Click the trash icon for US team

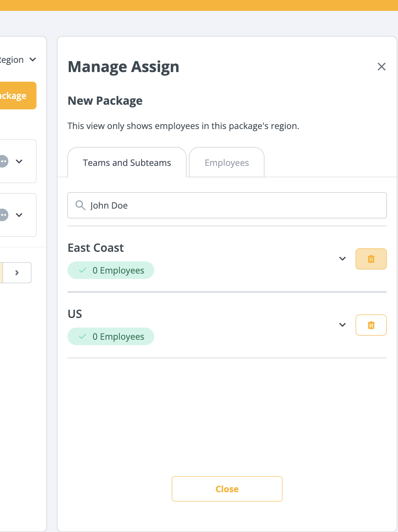pos(371,325)
